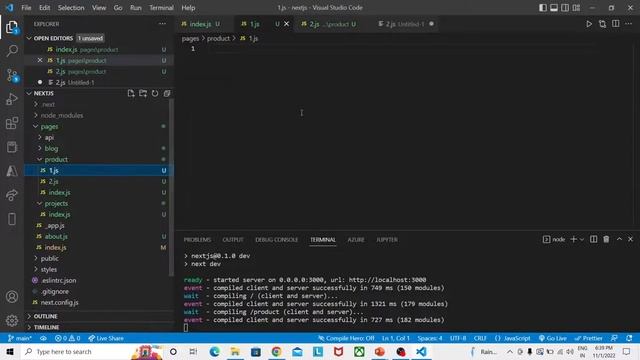Open editor More Actions ellipsis
Viewport: 640px width, 360px height.
click(629, 24)
